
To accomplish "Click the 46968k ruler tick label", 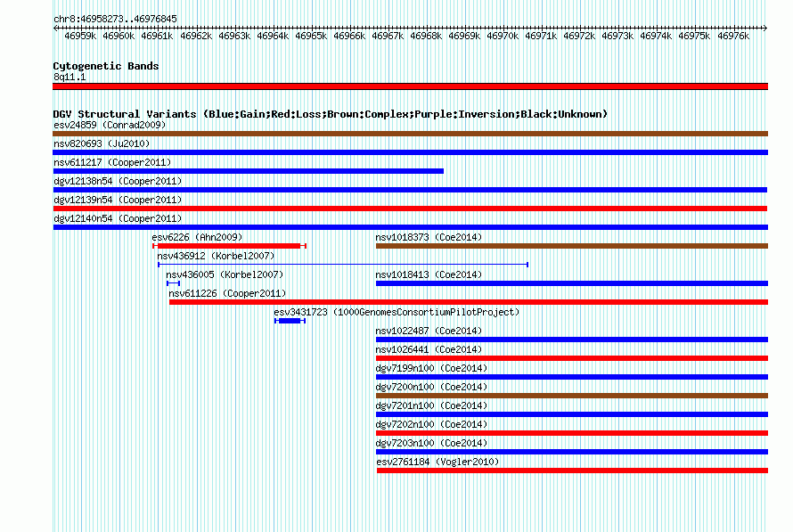I will (426, 36).
